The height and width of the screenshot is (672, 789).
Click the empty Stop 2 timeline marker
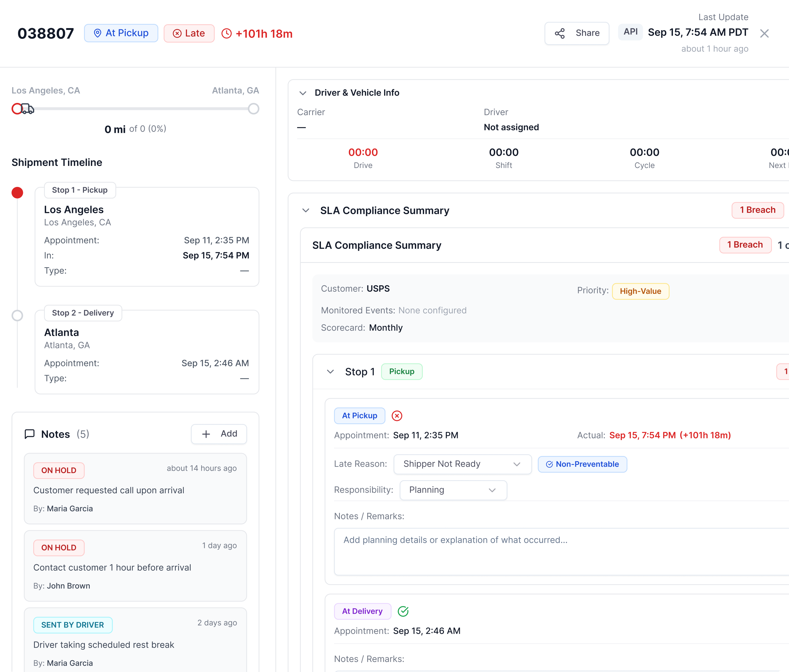17,316
